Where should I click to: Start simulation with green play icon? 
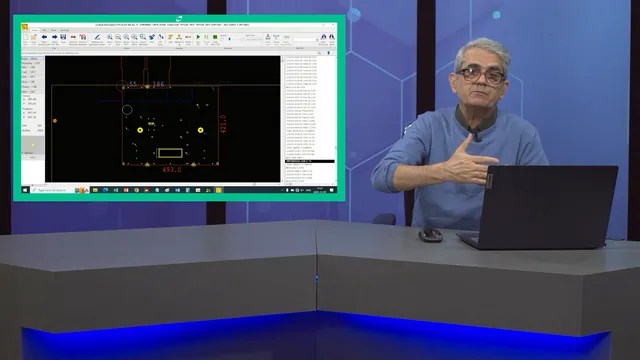(198, 37)
